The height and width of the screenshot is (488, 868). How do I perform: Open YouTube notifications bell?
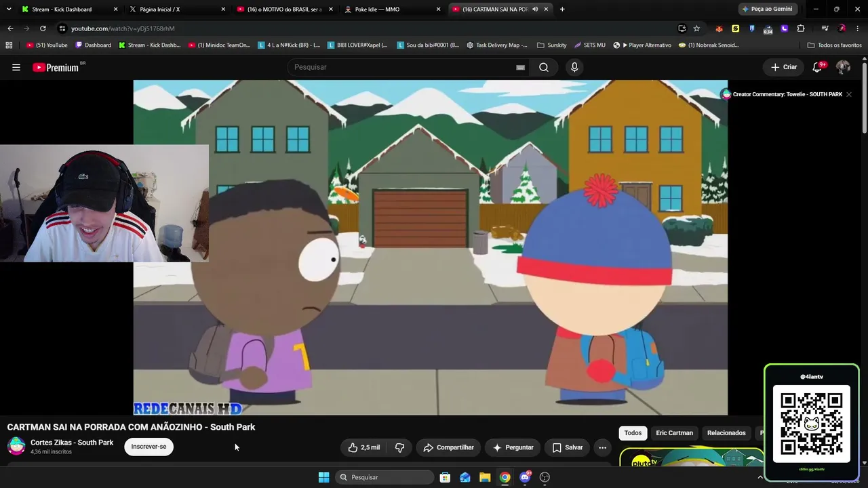pyautogui.click(x=818, y=67)
